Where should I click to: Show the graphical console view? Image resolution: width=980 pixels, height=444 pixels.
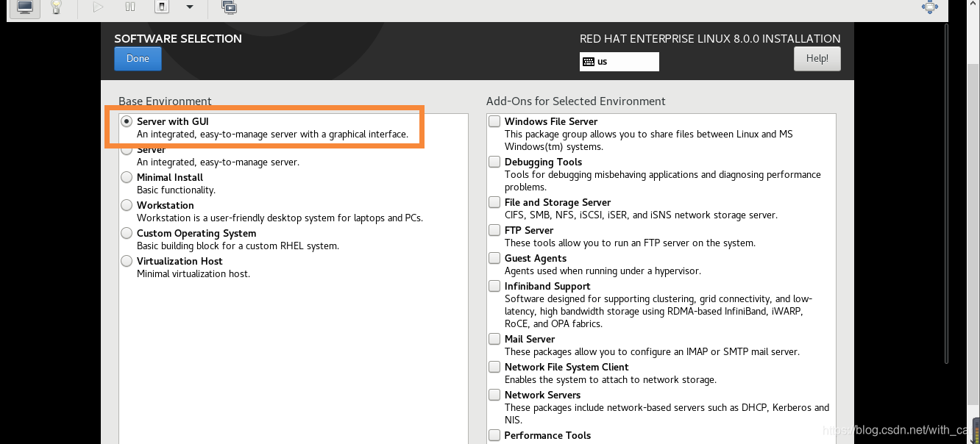(x=25, y=7)
